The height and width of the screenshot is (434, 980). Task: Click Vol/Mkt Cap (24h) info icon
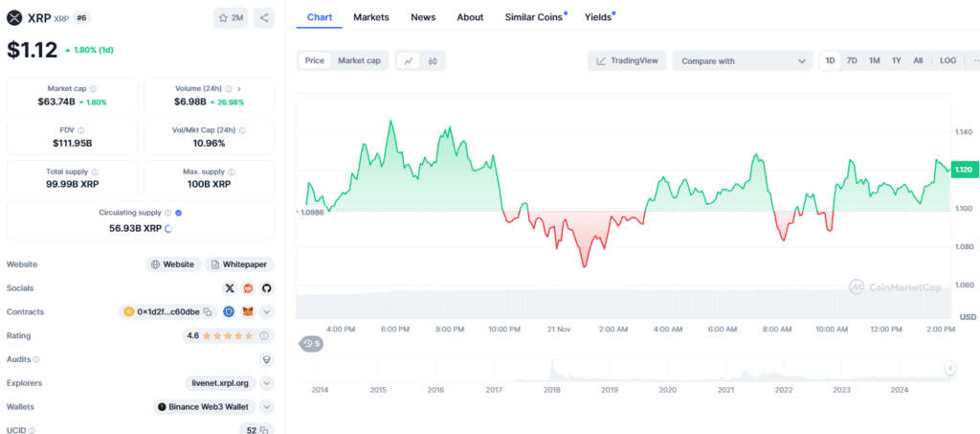(242, 130)
